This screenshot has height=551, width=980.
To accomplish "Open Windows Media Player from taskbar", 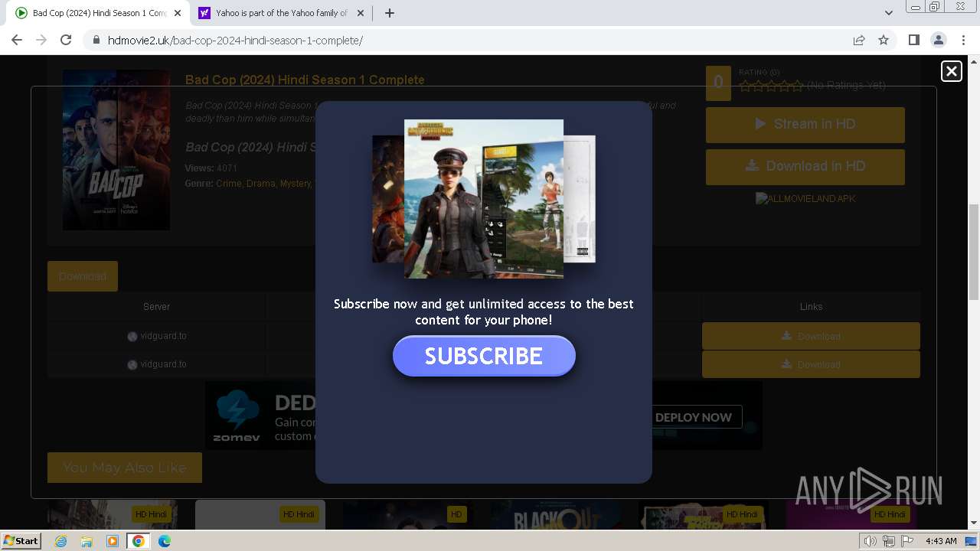I will (x=113, y=541).
